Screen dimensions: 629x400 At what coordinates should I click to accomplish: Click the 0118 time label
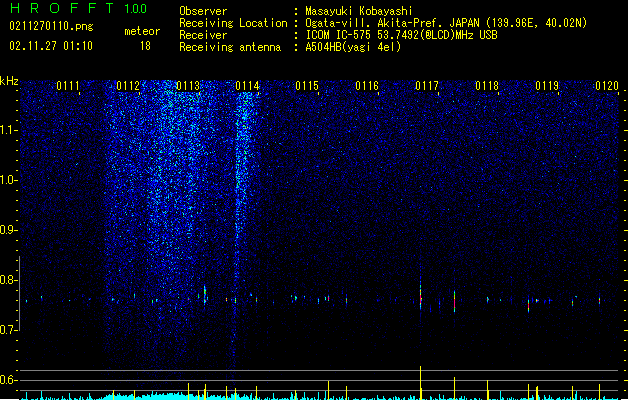487,86
